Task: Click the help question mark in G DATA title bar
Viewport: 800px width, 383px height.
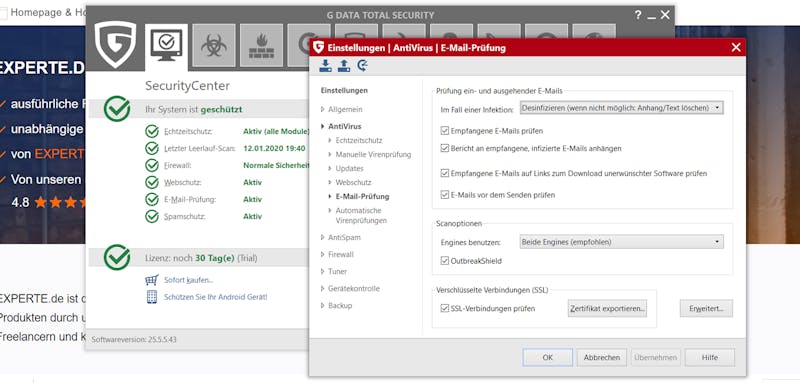Action: coord(638,15)
